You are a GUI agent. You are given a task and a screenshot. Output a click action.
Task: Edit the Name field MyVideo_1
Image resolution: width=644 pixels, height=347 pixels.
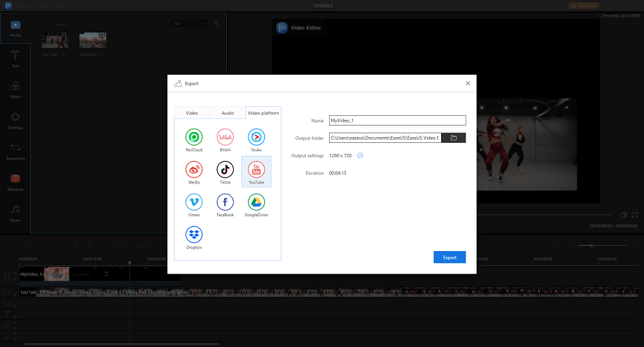pyautogui.click(x=397, y=120)
